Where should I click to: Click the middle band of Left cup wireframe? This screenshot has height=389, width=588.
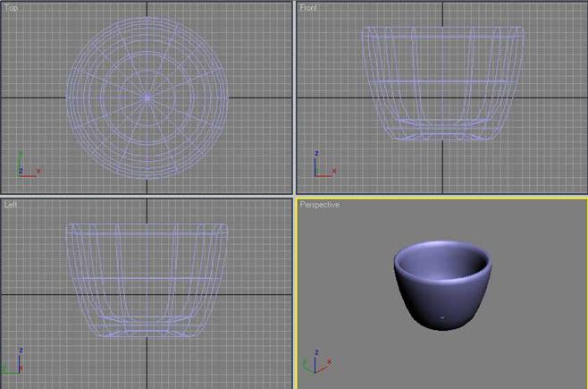(147, 279)
